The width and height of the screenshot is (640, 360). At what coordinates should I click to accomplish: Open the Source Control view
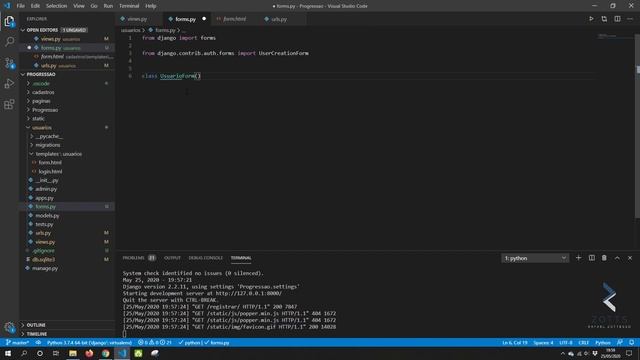[9, 63]
